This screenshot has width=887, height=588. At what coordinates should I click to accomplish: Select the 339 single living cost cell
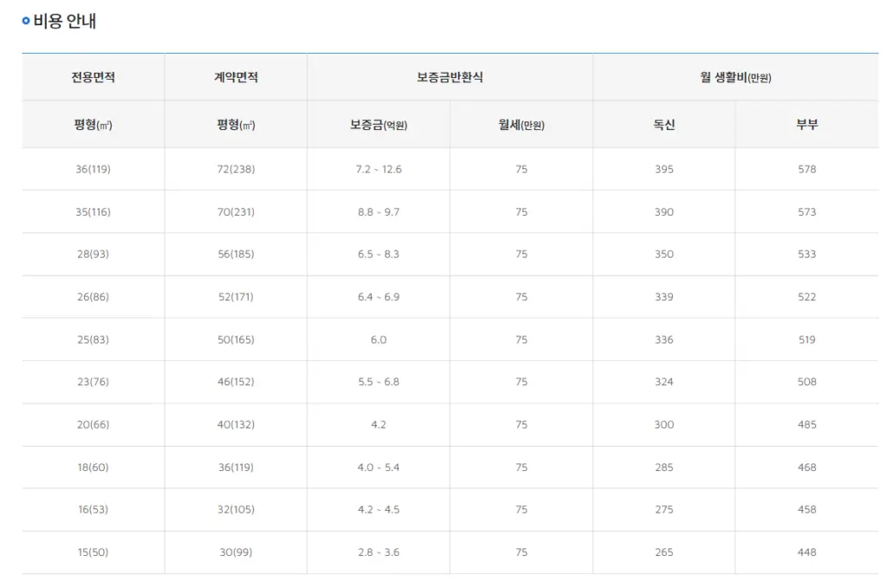pyautogui.click(x=664, y=297)
